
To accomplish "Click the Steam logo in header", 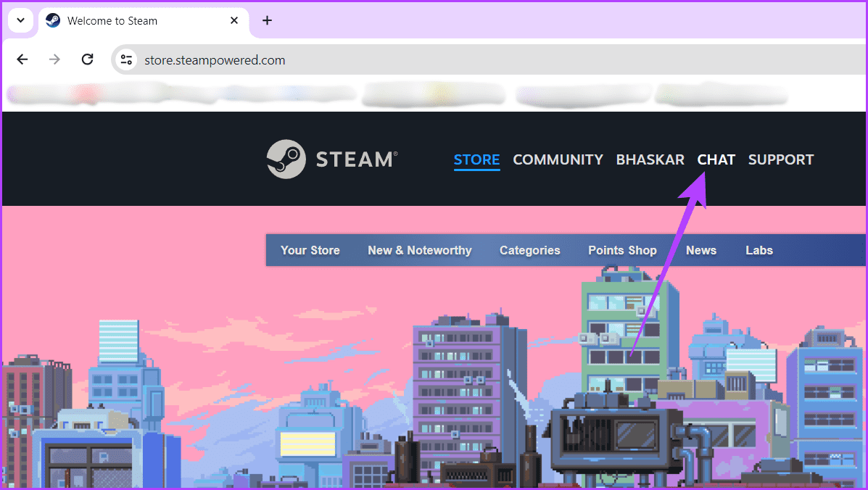I will [332, 159].
